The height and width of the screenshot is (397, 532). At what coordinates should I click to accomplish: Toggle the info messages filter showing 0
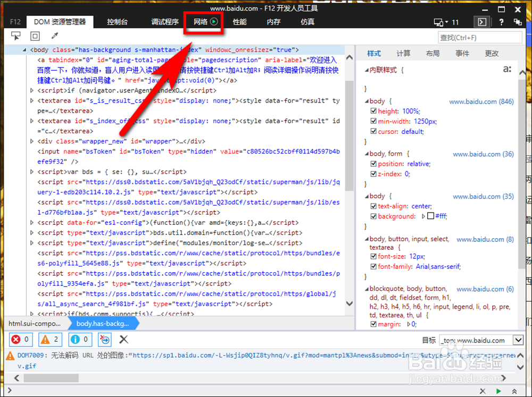click(x=80, y=340)
